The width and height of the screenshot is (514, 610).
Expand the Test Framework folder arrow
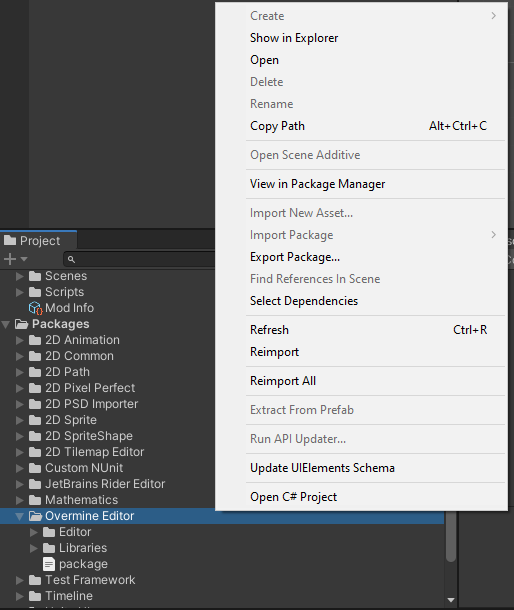[x=20, y=580]
